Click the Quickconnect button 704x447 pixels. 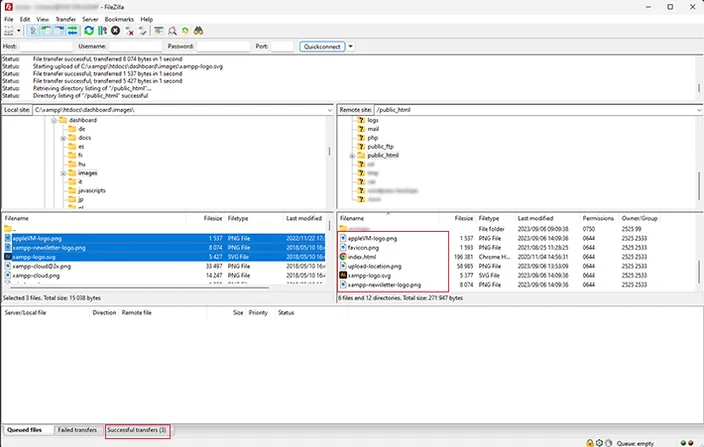(x=322, y=46)
